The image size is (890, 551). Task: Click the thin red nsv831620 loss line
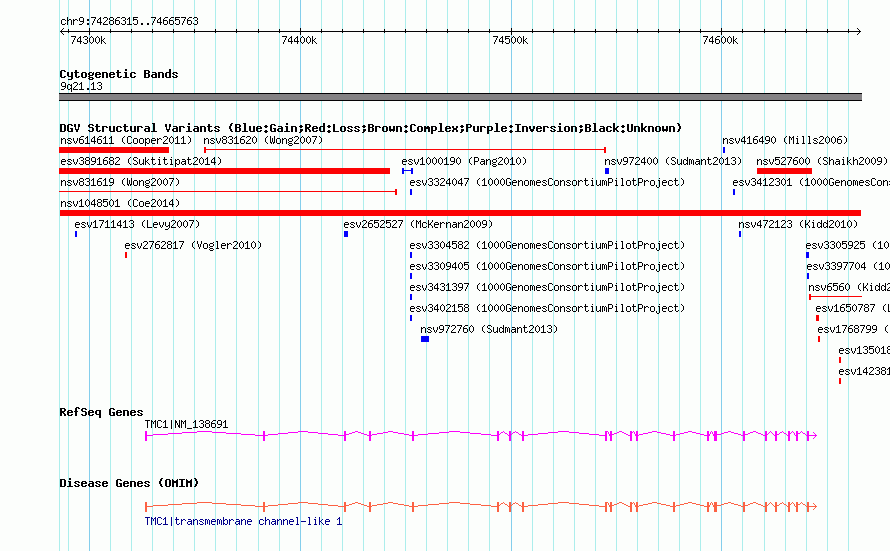coord(405,150)
